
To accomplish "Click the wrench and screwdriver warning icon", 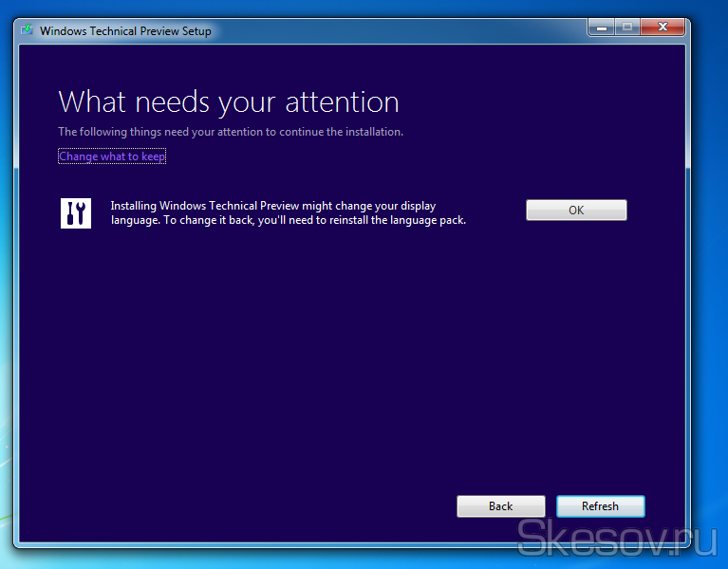I will [x=76, y=213].
